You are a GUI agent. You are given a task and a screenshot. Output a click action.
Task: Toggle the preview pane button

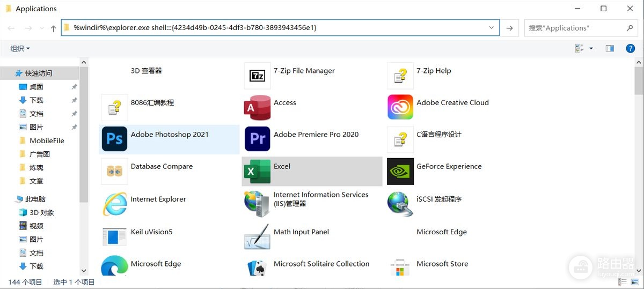coord(610,48)
